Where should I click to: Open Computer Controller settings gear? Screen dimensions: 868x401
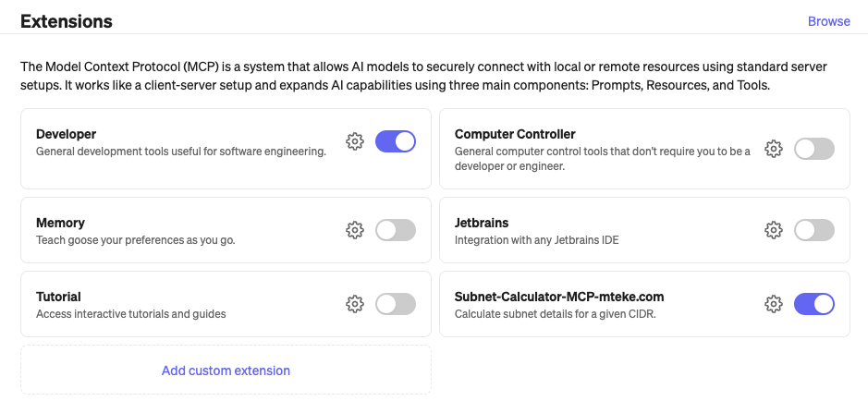click(x=774, y=149)
